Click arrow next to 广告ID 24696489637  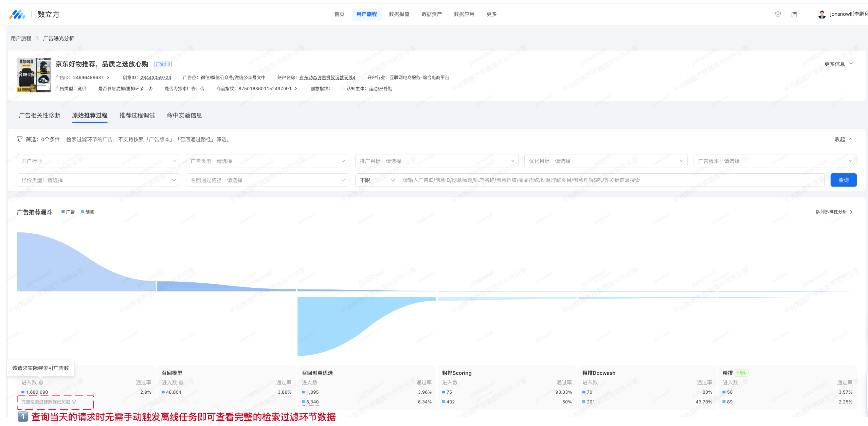108,77
